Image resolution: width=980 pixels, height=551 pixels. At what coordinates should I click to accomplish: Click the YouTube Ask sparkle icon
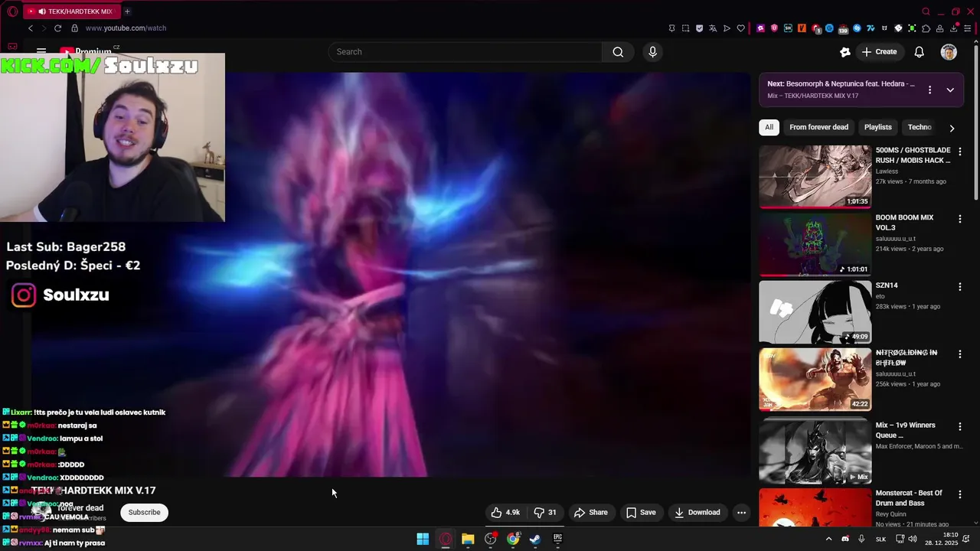coord(845,52)
